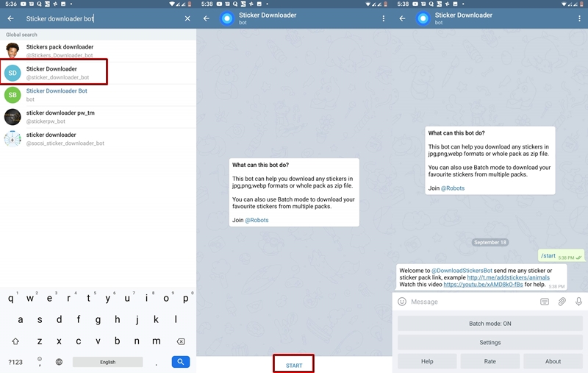Screen dimensions: 588x373
Task: Open @Robots link in right chat
Action: [453, 188]
